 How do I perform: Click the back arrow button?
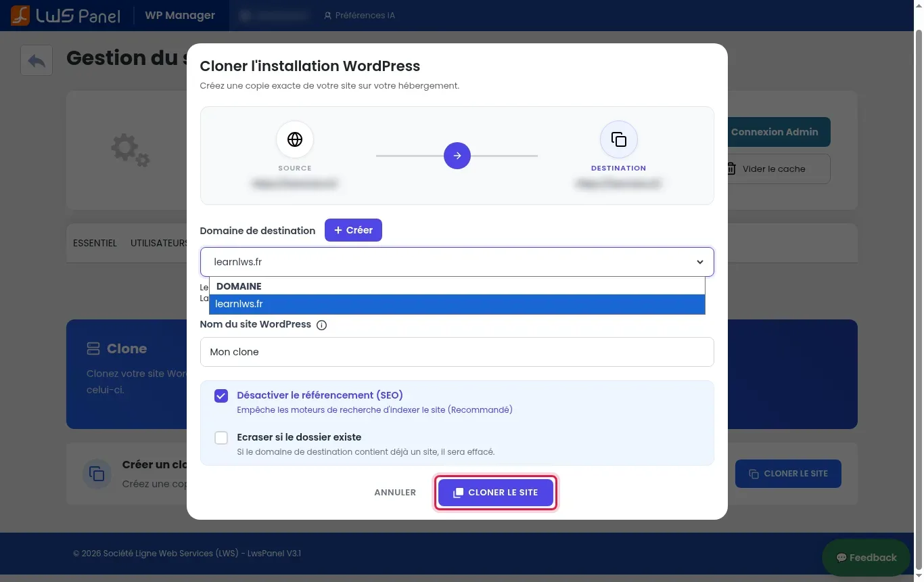(x=37, y=61)
